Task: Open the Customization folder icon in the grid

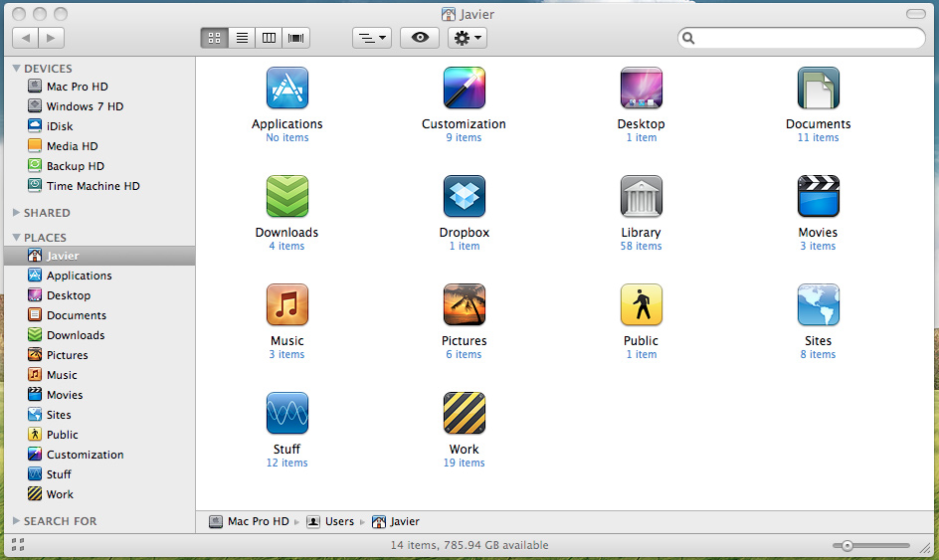Action: pyautogui.click(x=465, y=89)
